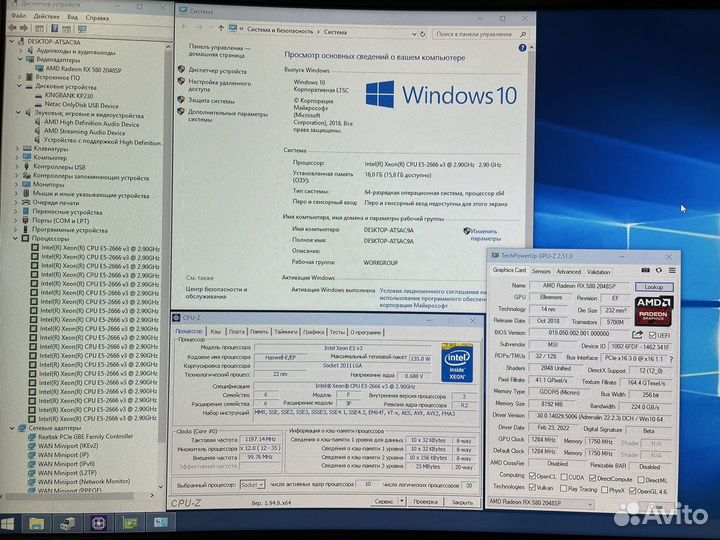Open the GPU selection dropdown in GPU-Z

click(x=541, y=503)
